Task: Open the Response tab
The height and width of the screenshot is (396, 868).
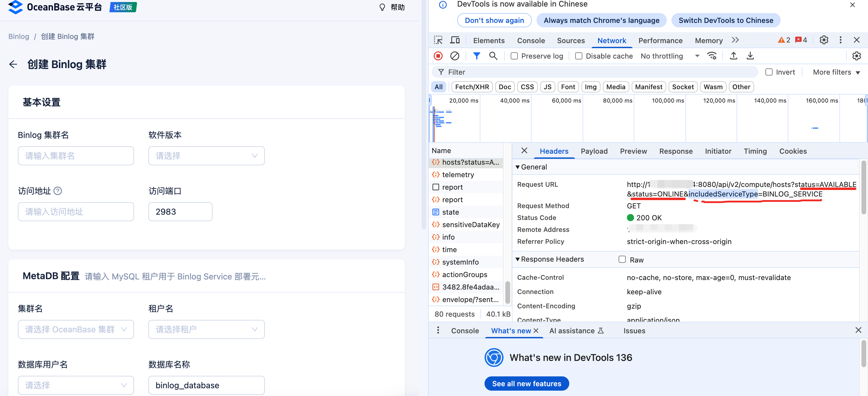Action: (x=676, y=151)
